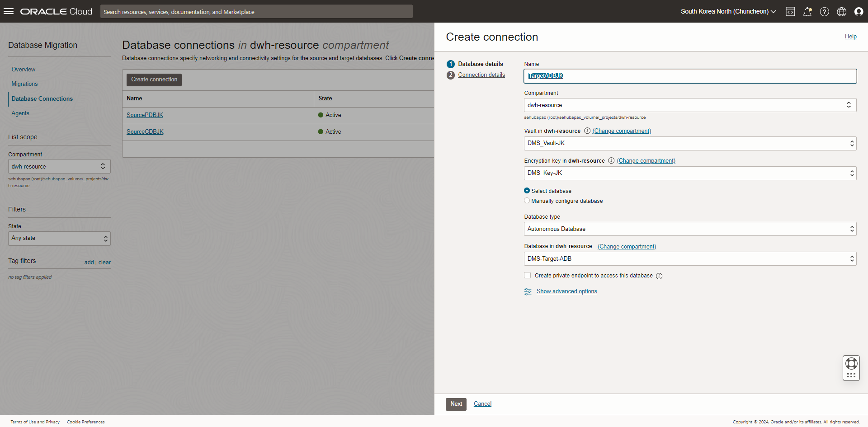Add a tag filter
The width and height of the screenshot is (868, 427).
coord(89,263)
